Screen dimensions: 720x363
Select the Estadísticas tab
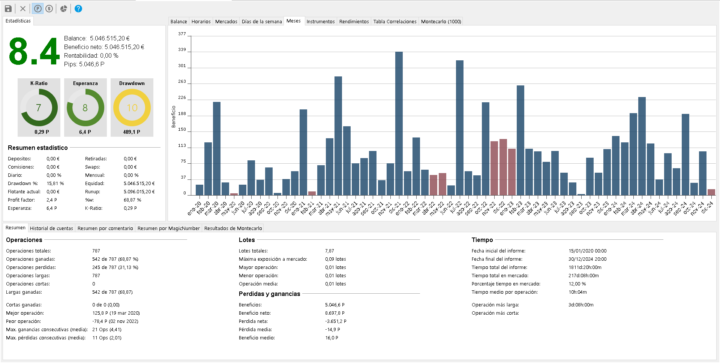(x=18, y=21)
